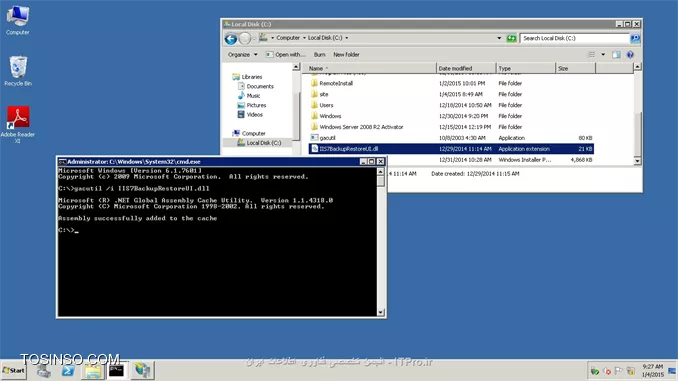Click the Back button in Explorer
Viewport: 678px width, 381px height.
pos(231,38)
